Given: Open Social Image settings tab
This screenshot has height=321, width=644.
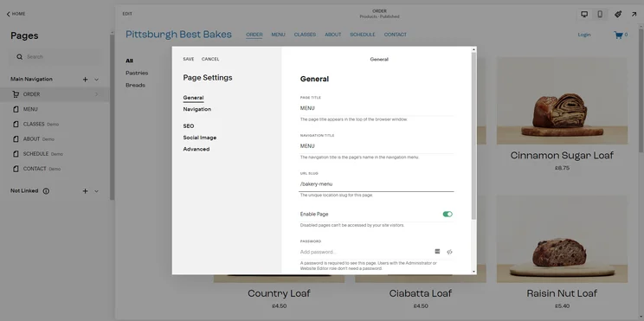Looking at the screenshot, I should (200, 138).
